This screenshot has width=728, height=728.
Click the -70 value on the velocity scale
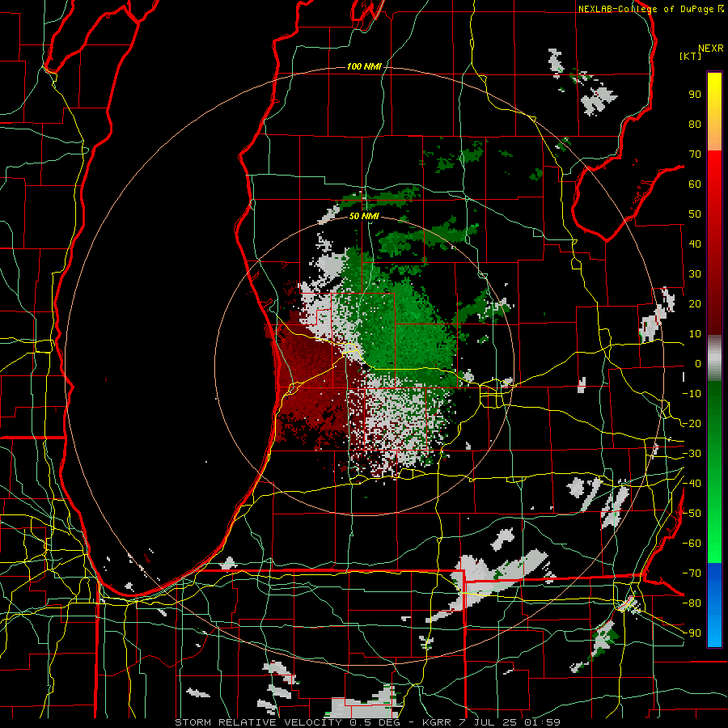coord(692,574)
